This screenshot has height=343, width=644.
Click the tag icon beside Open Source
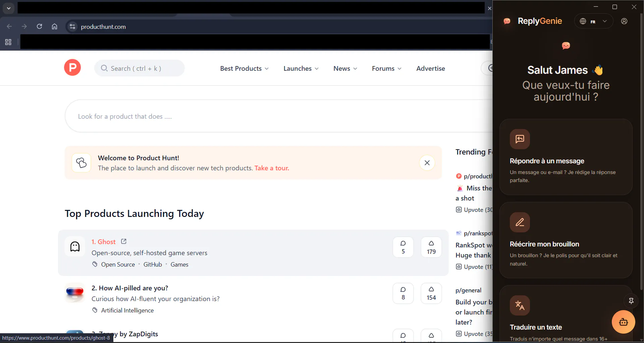click(95, 264)
